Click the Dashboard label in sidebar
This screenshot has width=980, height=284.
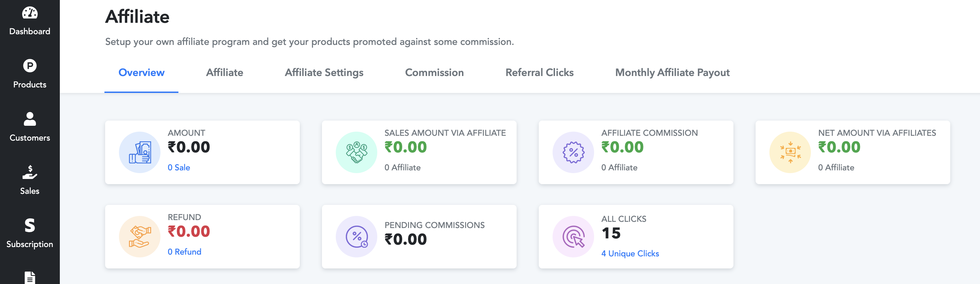click(x=30, y=31)
